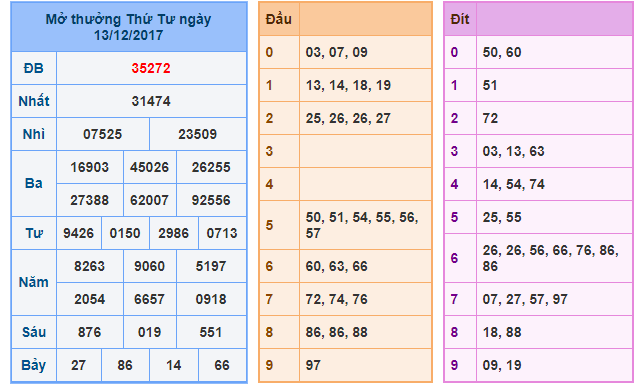Screen dimensions: 638x389
Task: Click the date header 'Mở thưởng Thứ Tư ngày 13/12/2017'
Action: coord(129,27)
